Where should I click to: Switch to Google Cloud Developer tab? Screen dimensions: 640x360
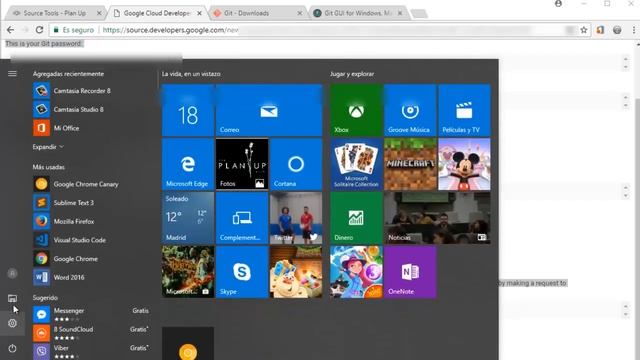(156, 13)
